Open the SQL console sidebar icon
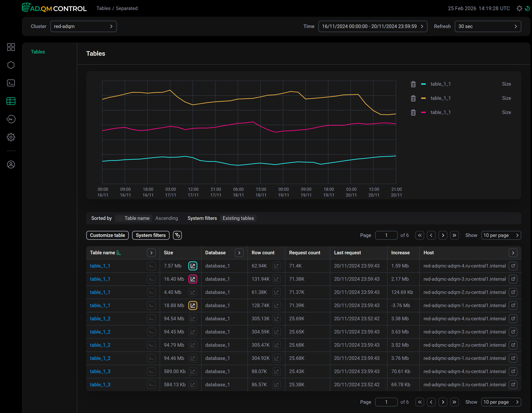 11,83
